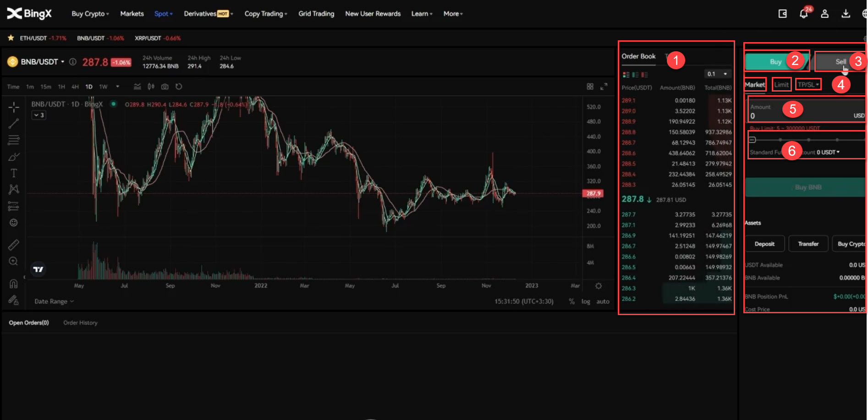
Task: Open the prediction and measurement tools
Action: [14, 206]
